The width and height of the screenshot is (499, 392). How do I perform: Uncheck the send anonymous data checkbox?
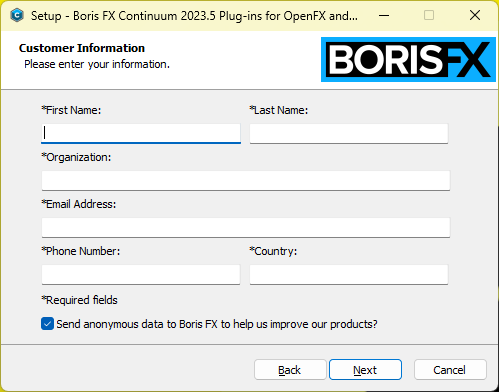(47, 324)
